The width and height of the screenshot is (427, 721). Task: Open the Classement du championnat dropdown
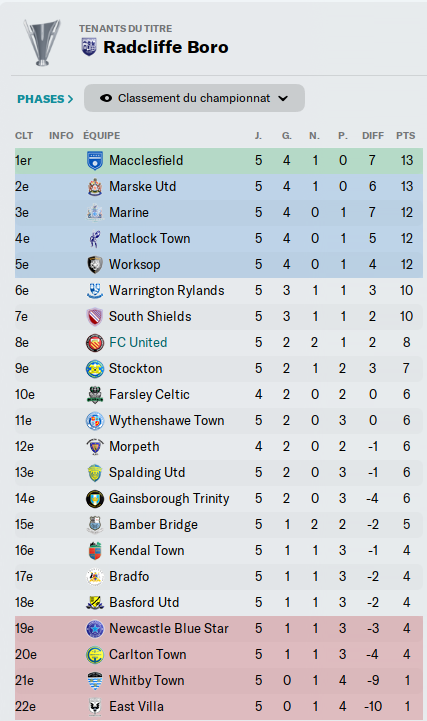pyautogui.click(x=194, y=98)
